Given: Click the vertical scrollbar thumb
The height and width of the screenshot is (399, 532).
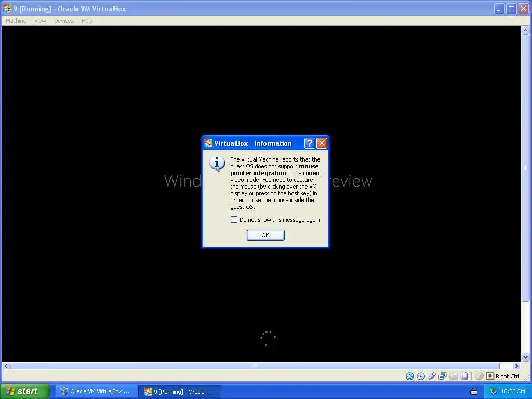Looking at the screenshot, I should [525, 168].
